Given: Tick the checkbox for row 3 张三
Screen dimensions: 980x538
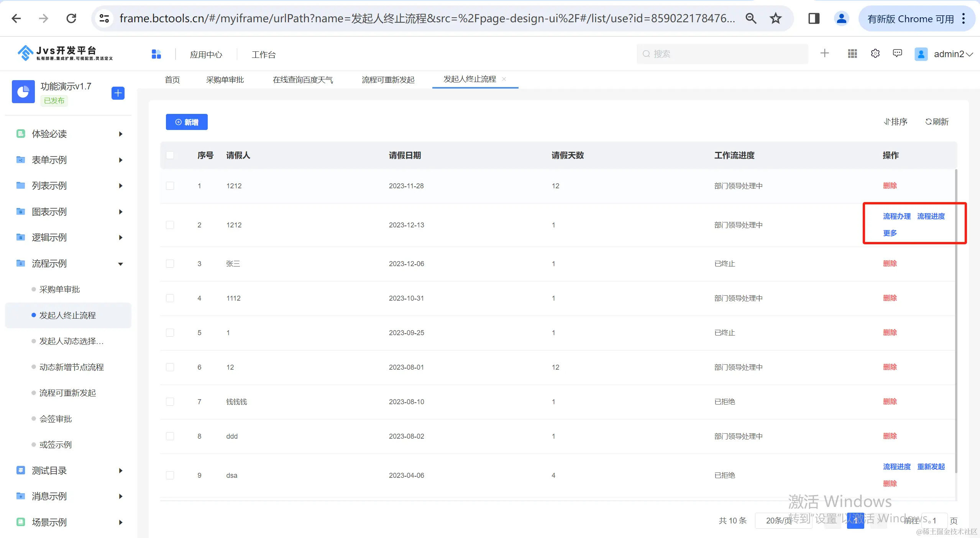Looking at the screenshot, I should pyautogui.click(x=170, y=264).
